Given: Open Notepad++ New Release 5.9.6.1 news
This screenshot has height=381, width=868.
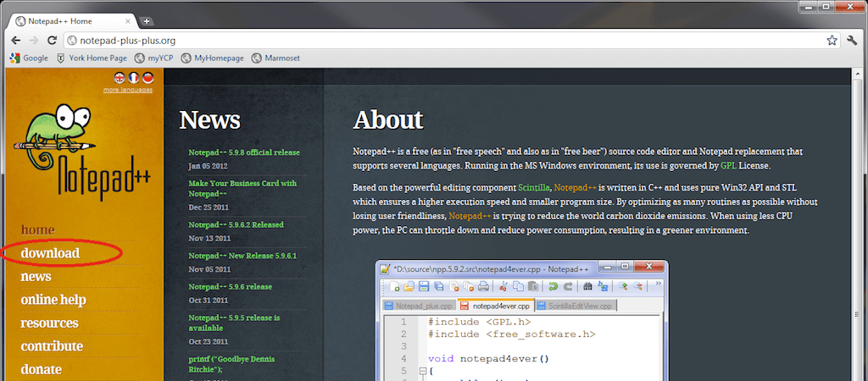Looking at the screenshot, I should [x=242, y=256].
